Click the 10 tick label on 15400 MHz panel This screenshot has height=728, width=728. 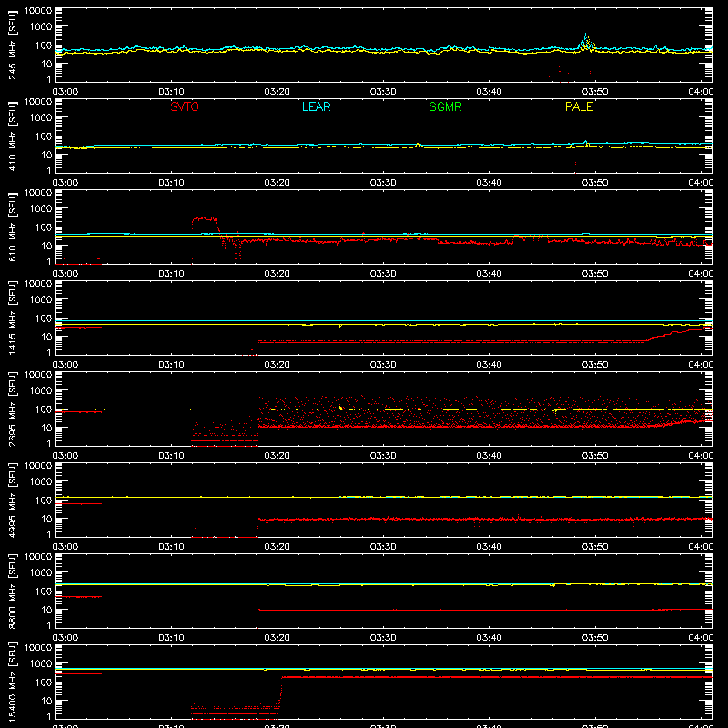point(46,701)
